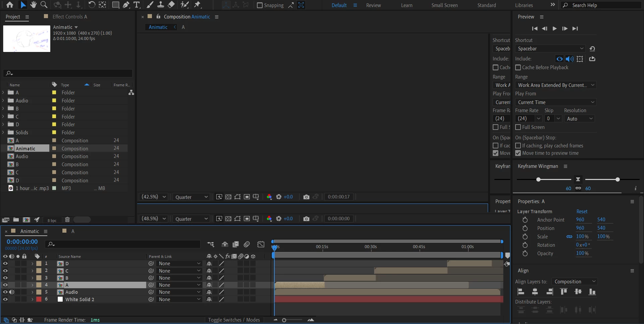Open the 42.5% magnification dropdown
The height and width of the screenshot is (324, 644).
(x=154, y=197)
